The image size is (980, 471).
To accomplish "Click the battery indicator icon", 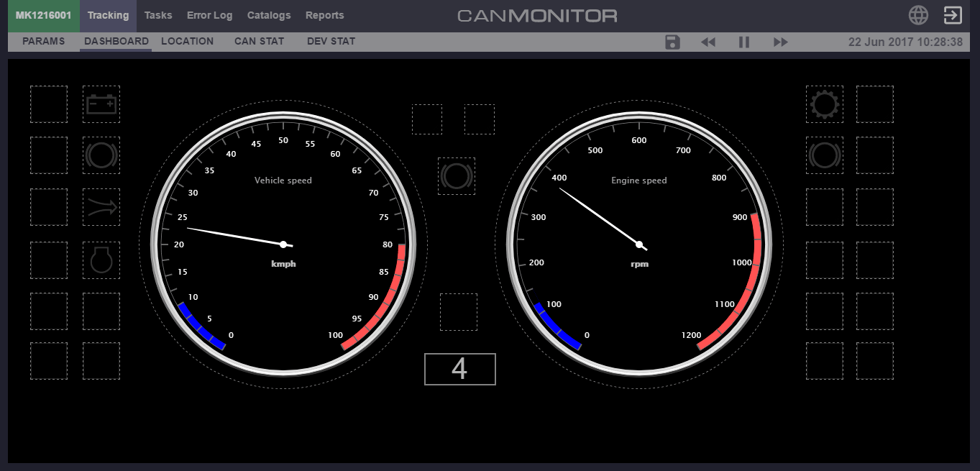I will pos(101,104).
